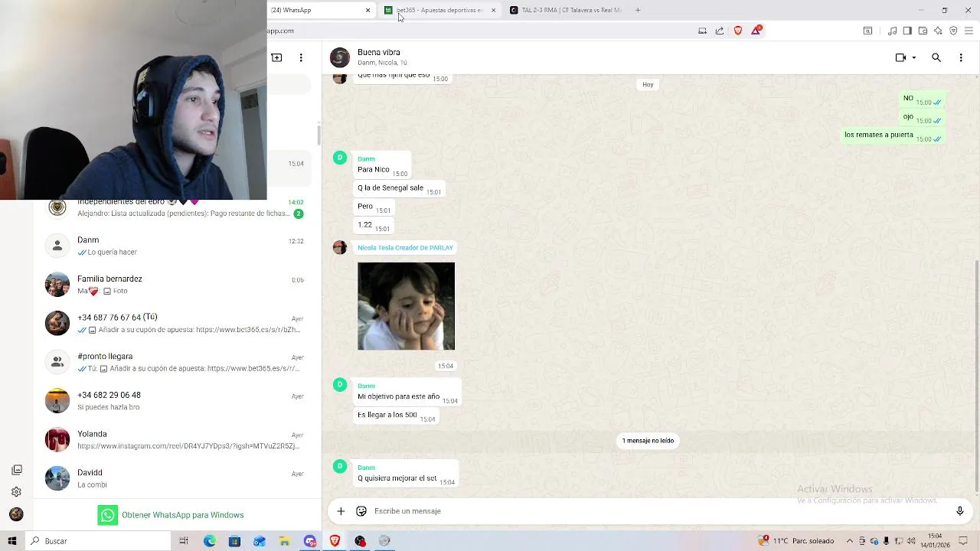Click the plus attach button

point(341,511)
